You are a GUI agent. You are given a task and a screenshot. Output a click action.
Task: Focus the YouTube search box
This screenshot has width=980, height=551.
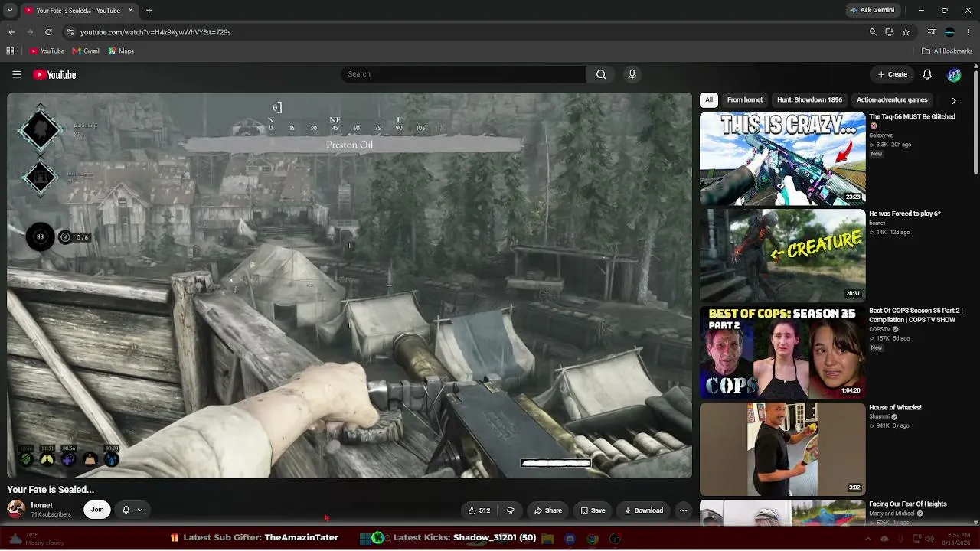(x=464, y=74)
